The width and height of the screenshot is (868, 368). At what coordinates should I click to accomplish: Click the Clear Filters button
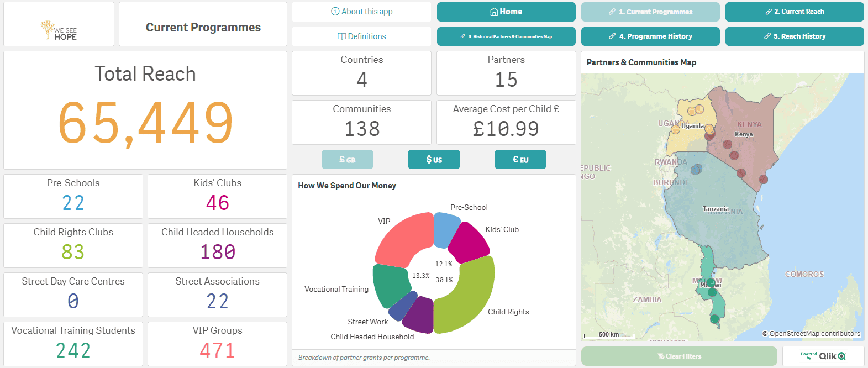[679, 356]
